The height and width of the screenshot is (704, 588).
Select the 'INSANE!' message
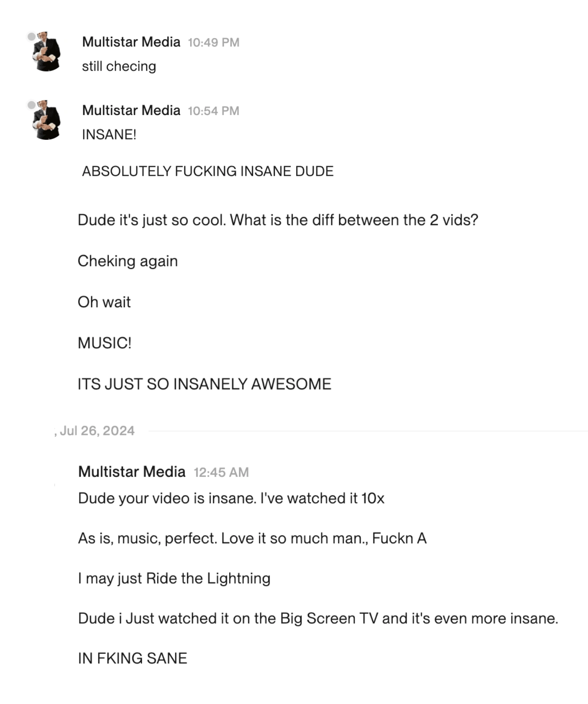pyautogui.click(x=109, y=134)
